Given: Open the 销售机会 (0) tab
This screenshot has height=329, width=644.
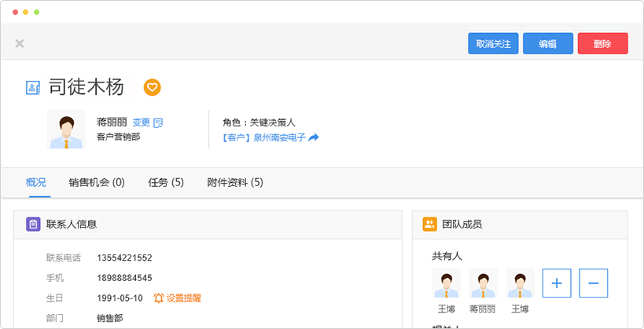Looking at the screenshot, I should point(97,183).
